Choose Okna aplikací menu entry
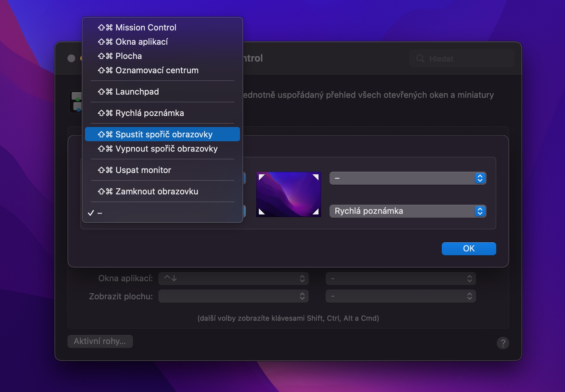The image size is (565, 392). 162,42
